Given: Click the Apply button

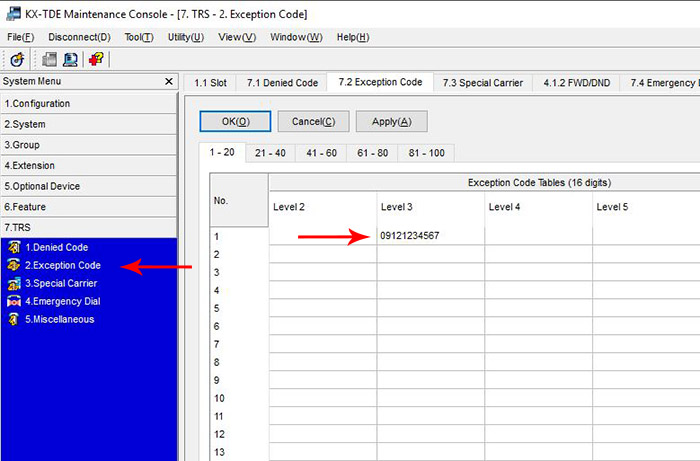Looking at the screenshot, I should [392, 121].
